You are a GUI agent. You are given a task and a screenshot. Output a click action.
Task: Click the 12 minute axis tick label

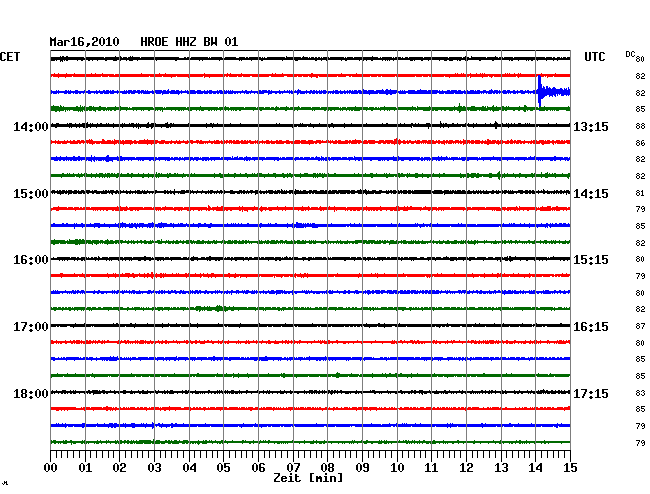466,468
